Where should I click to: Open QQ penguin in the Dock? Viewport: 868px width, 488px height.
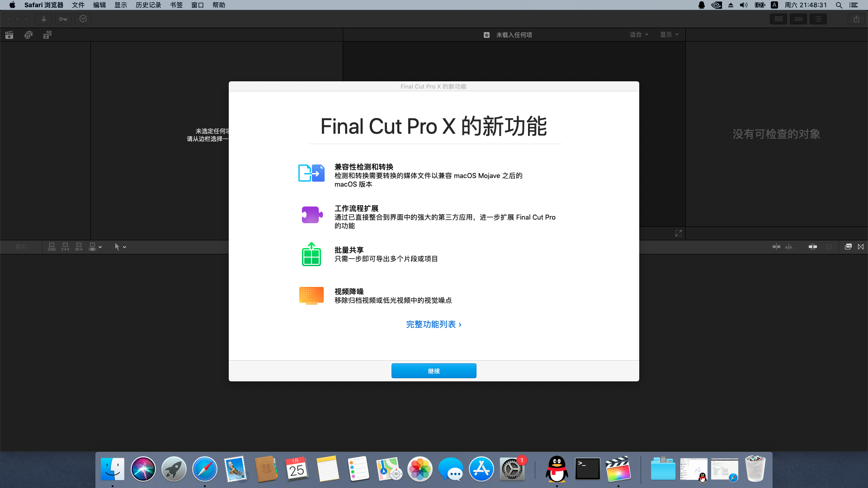tap(557, 469)
